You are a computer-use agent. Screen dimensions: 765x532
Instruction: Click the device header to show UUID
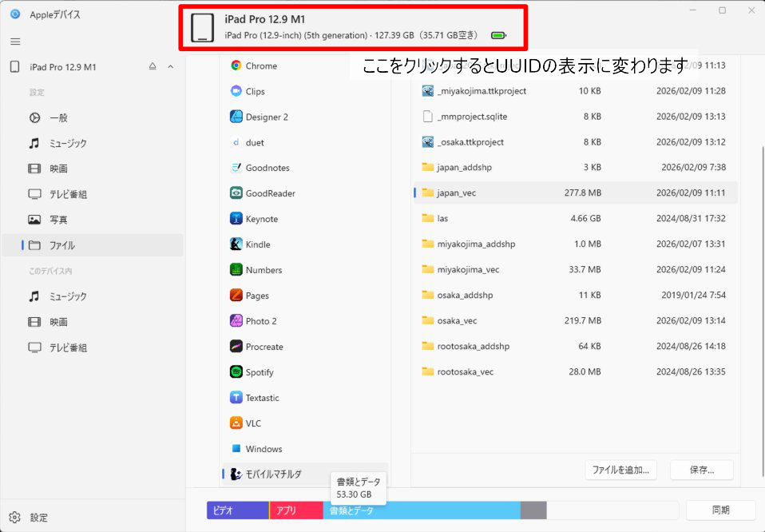tap(351, 27)
